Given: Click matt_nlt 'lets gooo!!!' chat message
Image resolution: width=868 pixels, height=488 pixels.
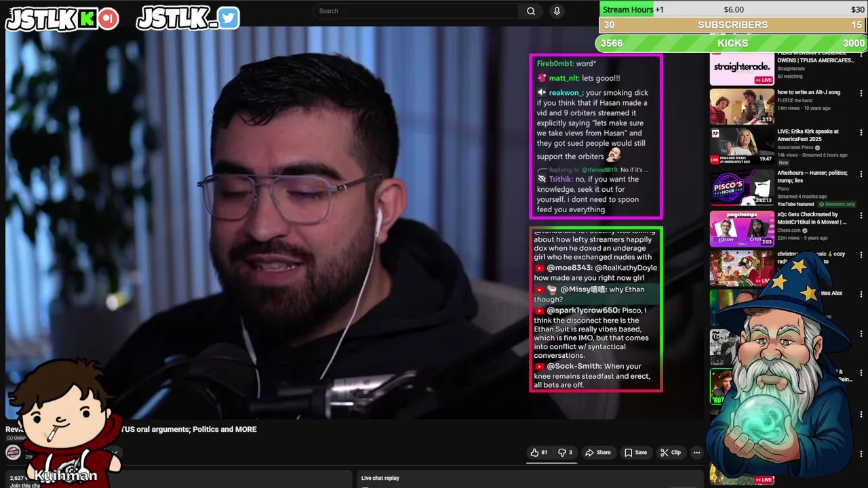Looking at the screenshot, I should click(x=578, y=78).
